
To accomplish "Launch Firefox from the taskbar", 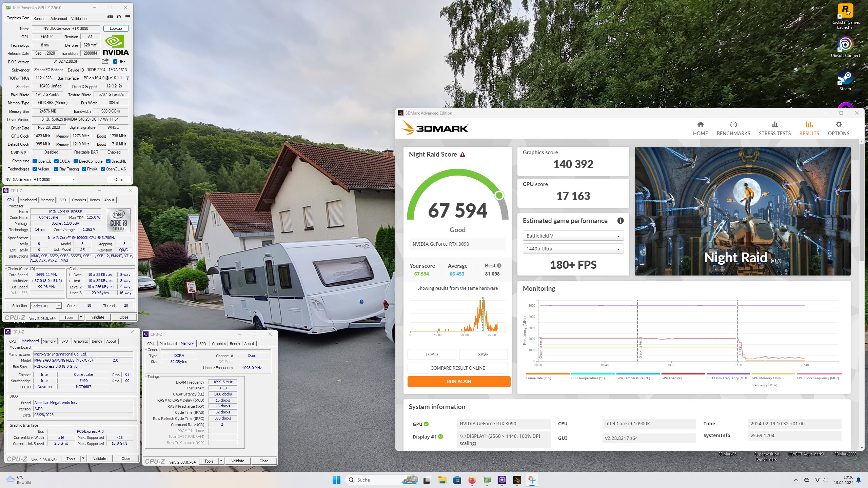I will 472,480.
